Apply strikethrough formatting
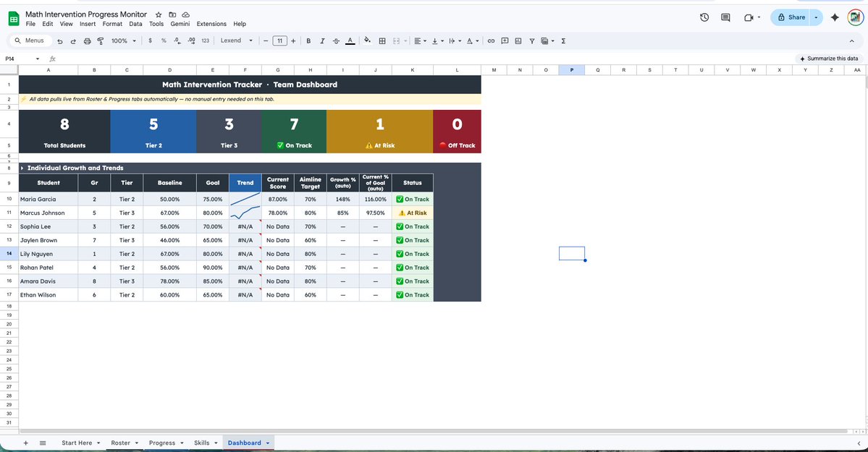The image size is (868, 452). [336, 41]
